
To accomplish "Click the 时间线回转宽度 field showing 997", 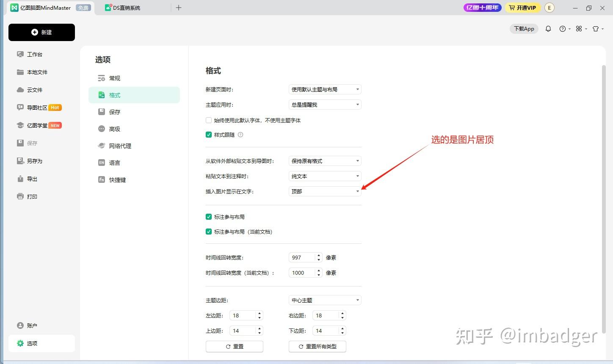I will pyautogui.click(x=302, y=257).
